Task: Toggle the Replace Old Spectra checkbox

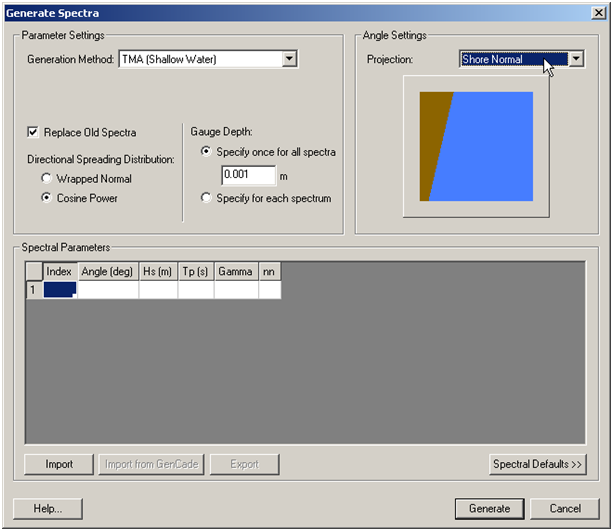Action: pyautogui.click(x=33, y=132)
